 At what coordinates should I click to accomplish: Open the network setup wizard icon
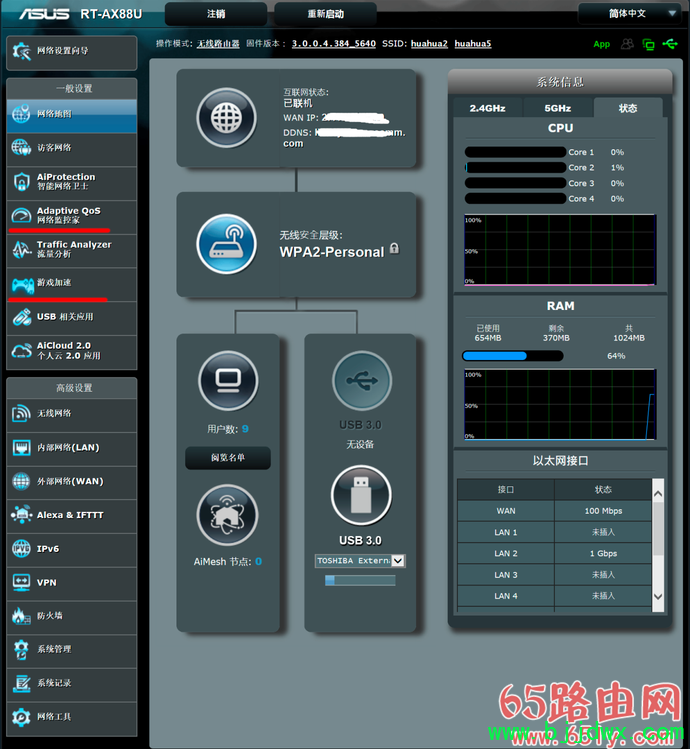[x=22, y=51]
